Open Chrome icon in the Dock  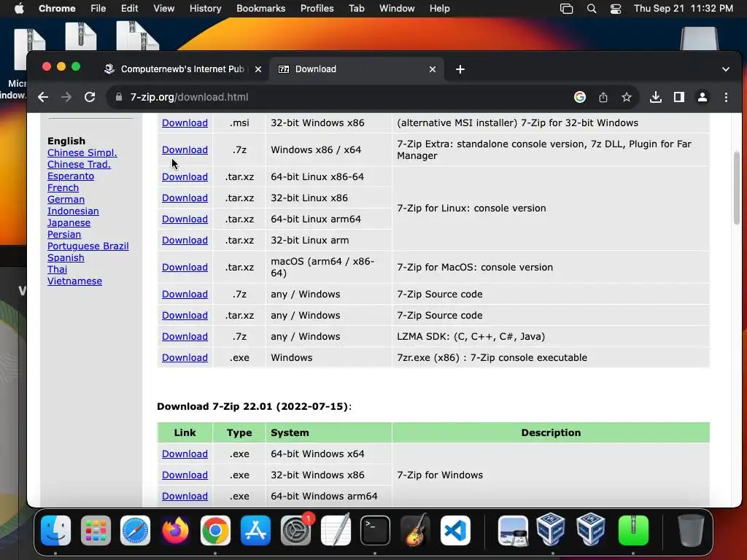215,530
